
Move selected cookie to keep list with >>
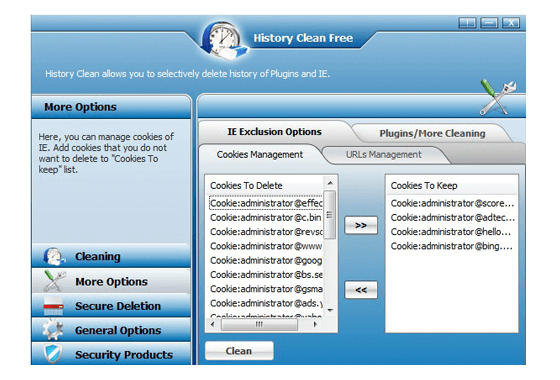[361, 225]
